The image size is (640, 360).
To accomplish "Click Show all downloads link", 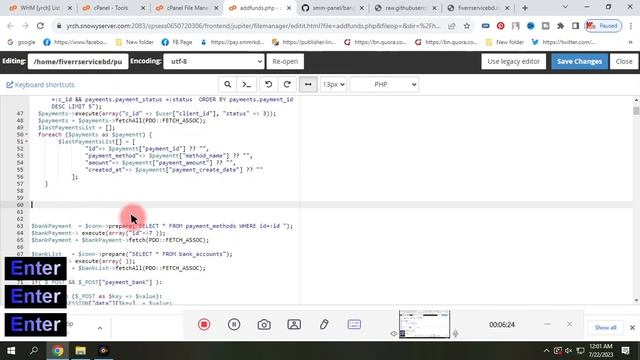I will [605, 328].
